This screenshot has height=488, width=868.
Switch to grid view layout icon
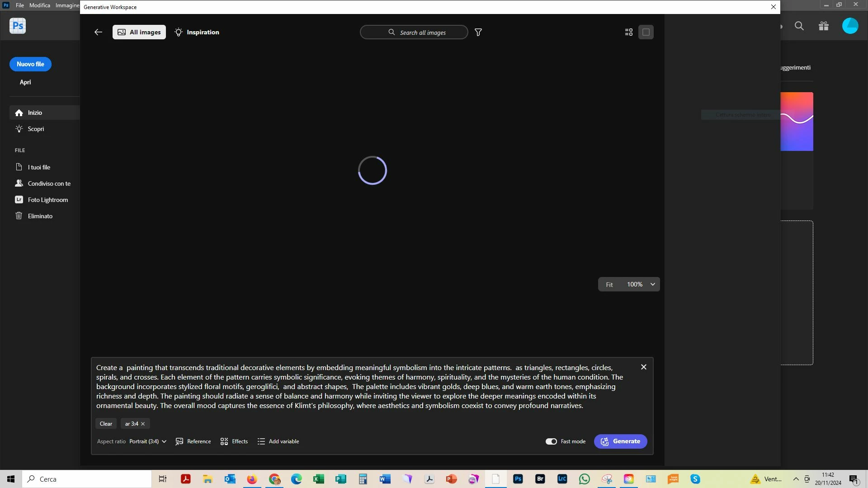[628, 32]
